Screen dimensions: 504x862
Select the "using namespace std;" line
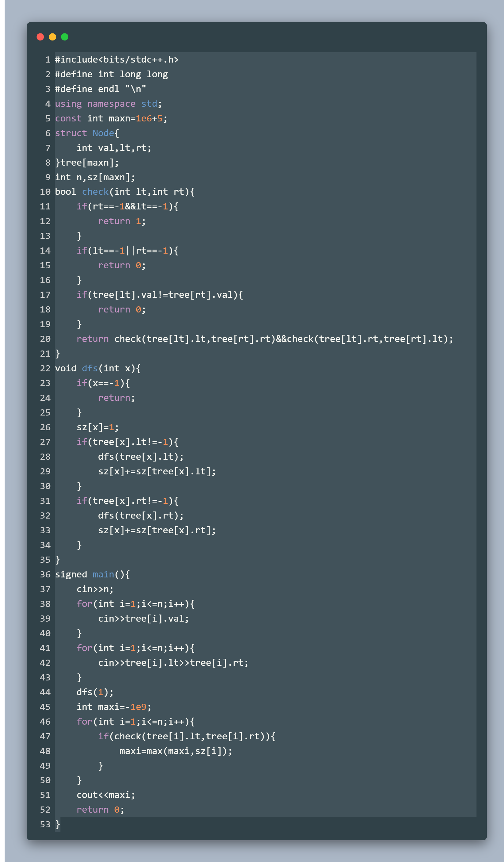[109, 104]
